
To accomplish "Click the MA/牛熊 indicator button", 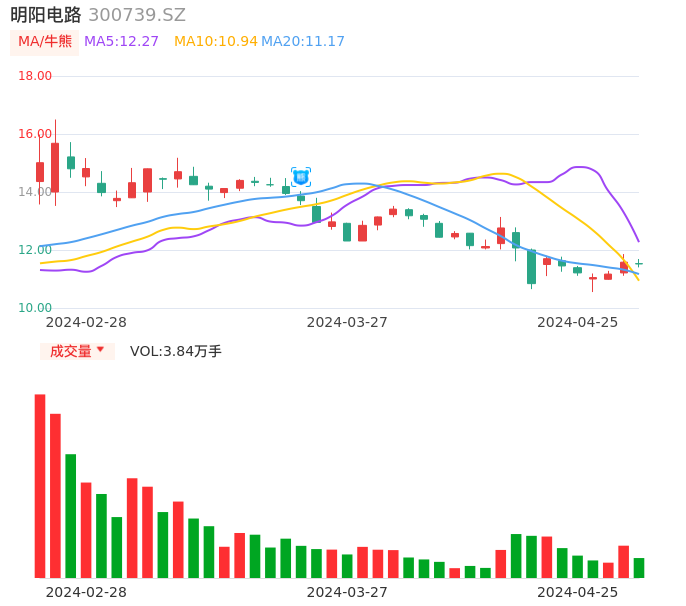I will pos(44,42).
